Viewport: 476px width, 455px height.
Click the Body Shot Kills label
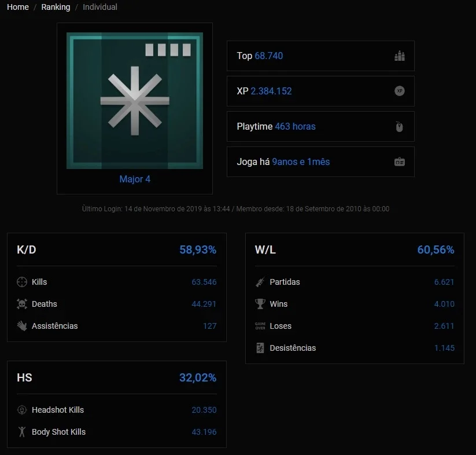pyautogui.click(x=58, y=432)
